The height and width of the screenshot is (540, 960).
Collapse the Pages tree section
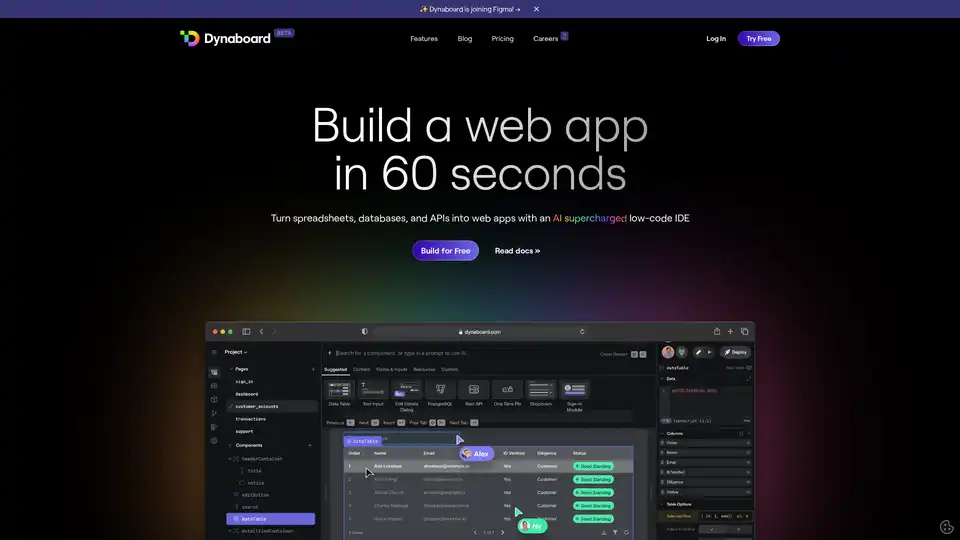tap(230, 369)
